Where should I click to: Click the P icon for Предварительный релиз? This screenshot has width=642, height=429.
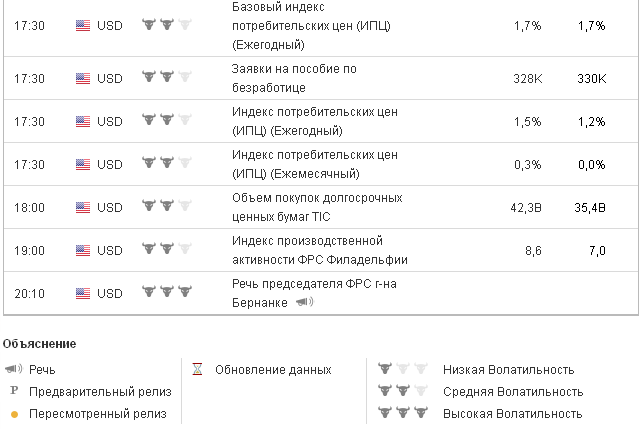click(14, 392)
